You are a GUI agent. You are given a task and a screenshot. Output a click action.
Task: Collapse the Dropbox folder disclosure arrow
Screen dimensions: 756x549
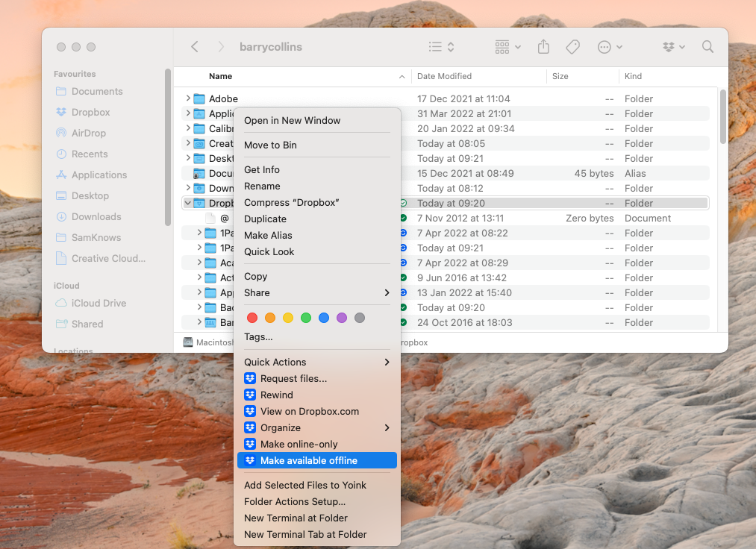(x=188, y=204)
